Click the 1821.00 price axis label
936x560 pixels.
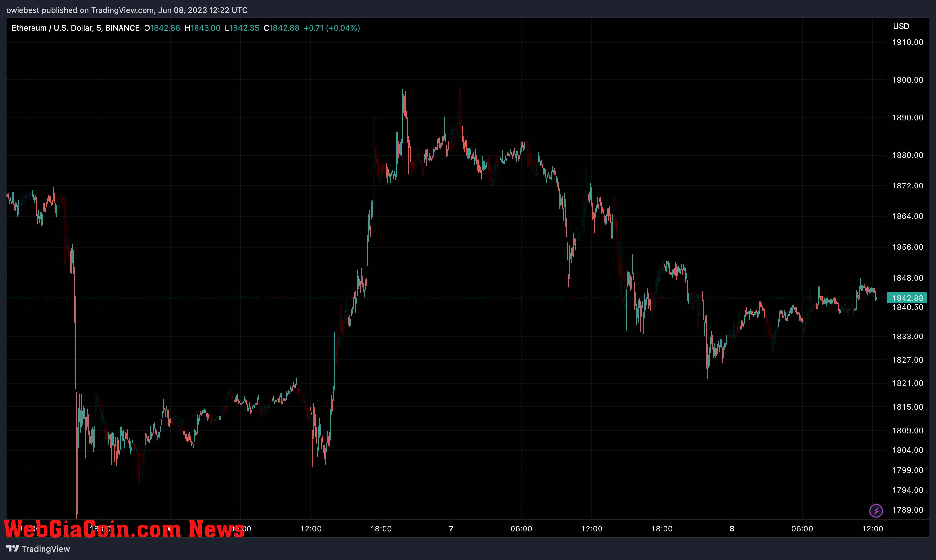pos(908,383)
